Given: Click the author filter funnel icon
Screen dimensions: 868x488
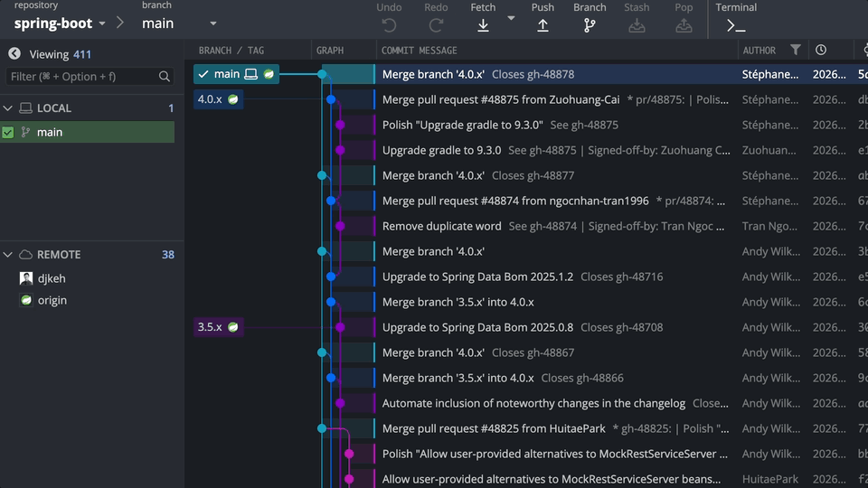Looking at the screenshot, I should [x=796, y=51].
